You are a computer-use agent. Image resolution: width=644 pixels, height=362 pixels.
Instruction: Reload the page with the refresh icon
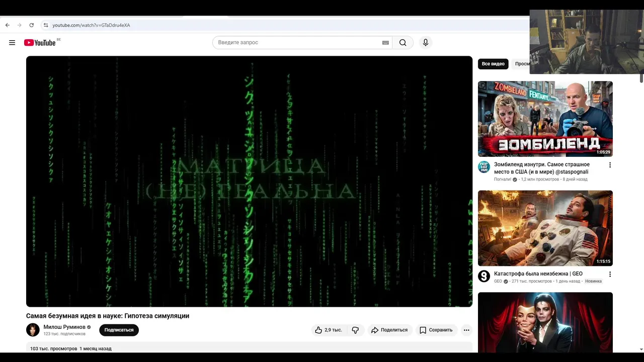point(31,25)
